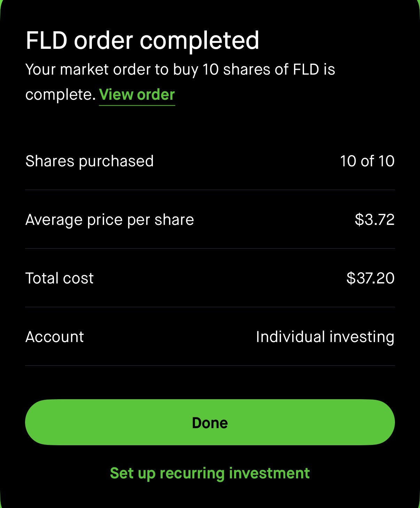
Task: Click the divider below Shares purchased row
Action: [x=210, y=190]
